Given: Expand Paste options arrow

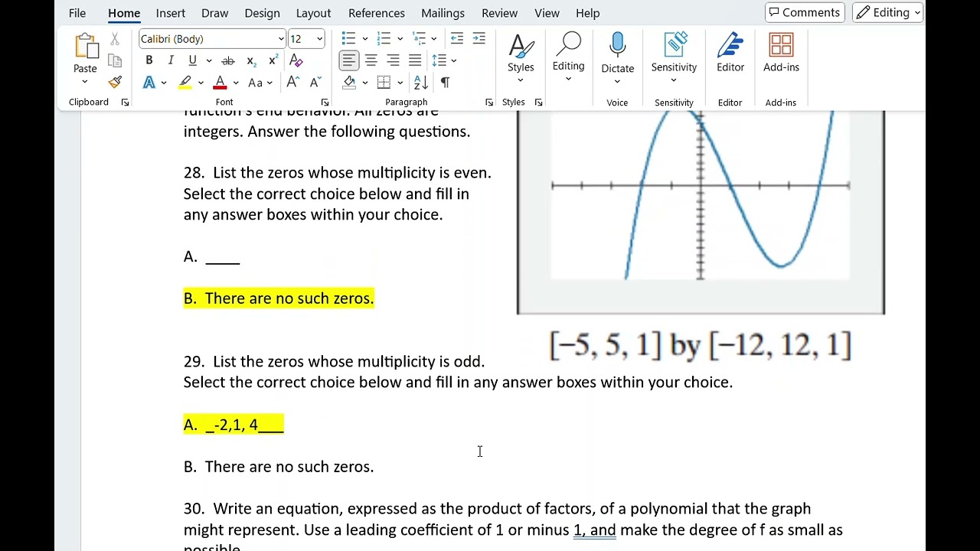Looking at the screenshot, I should (x=85, y=82).
